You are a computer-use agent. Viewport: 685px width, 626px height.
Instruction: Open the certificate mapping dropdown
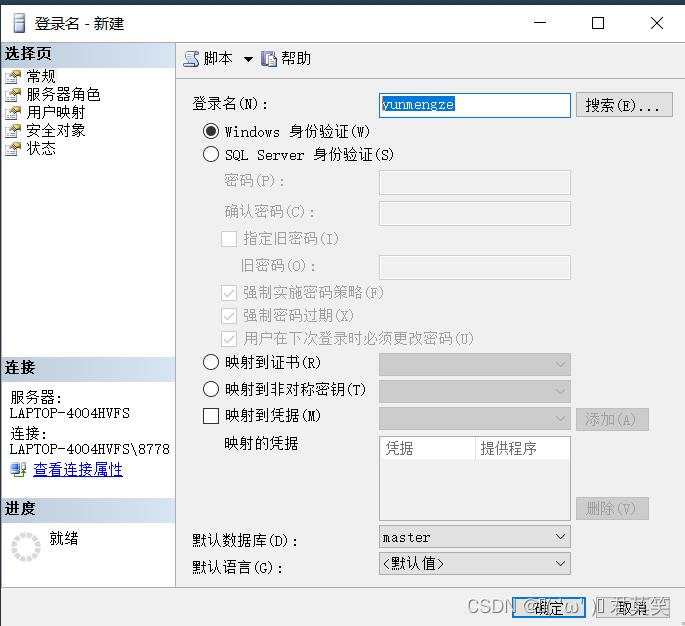click(475, 364)
